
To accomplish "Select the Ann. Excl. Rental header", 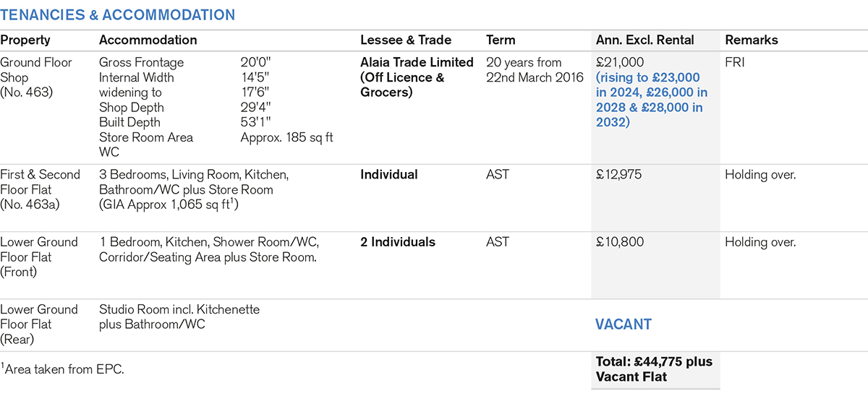I will (x=644, y=40).
